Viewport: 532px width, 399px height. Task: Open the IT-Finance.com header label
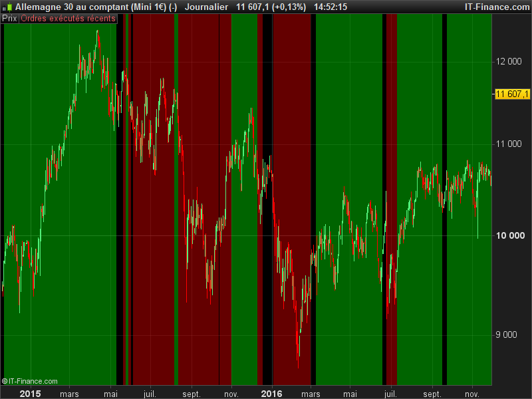(497, 7)
